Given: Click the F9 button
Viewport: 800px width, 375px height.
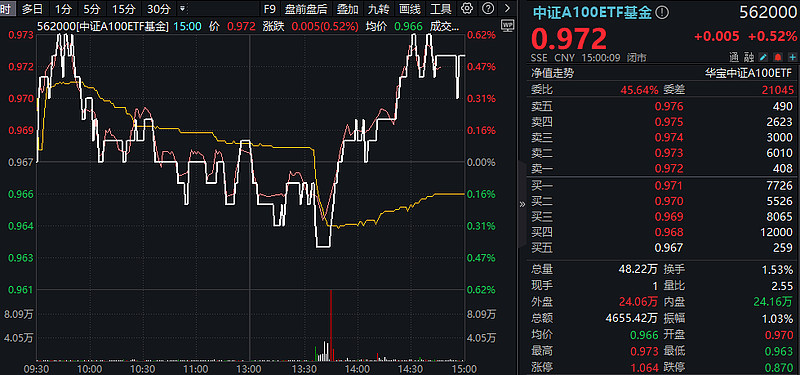Looking at the screenshot, I should 269,9.
